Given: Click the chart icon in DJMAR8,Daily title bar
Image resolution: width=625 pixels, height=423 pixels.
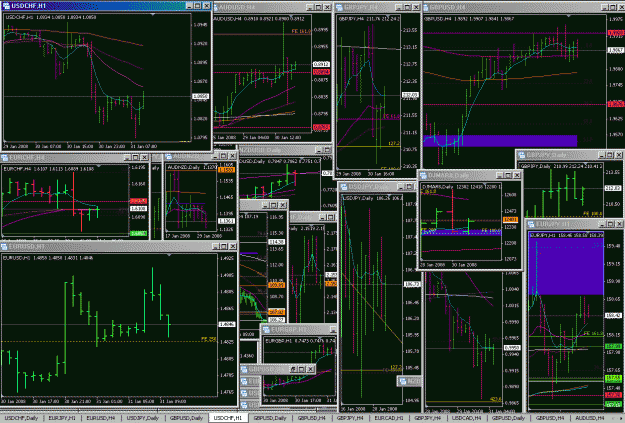Looking at the screenshot, I should [x=423, y=175].
